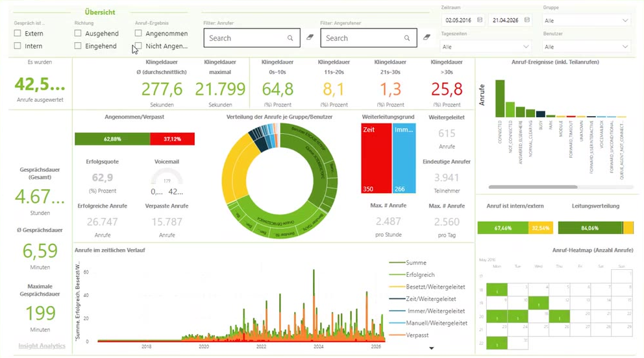
Task: Toggle the Besetzt/Weitergeleitet legend entry
Action: coord(427,287)
